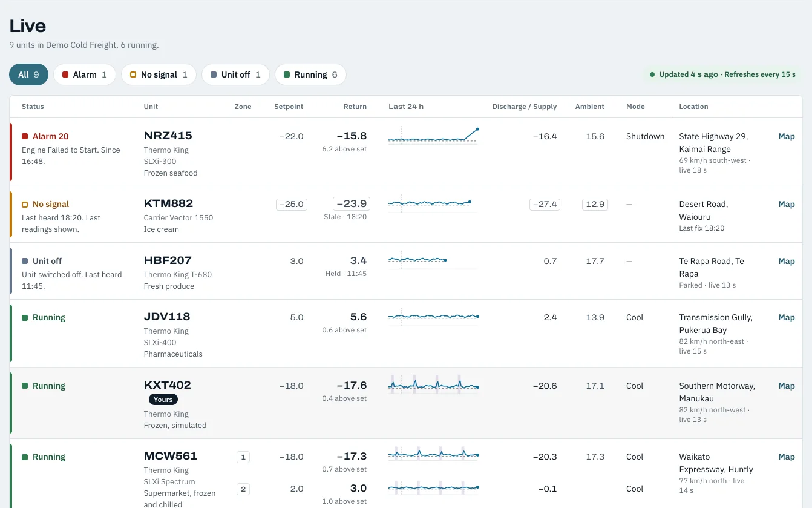Screen dimensions: 812x508
Task: Click the Ambient column header
Action: coord(590,107)
